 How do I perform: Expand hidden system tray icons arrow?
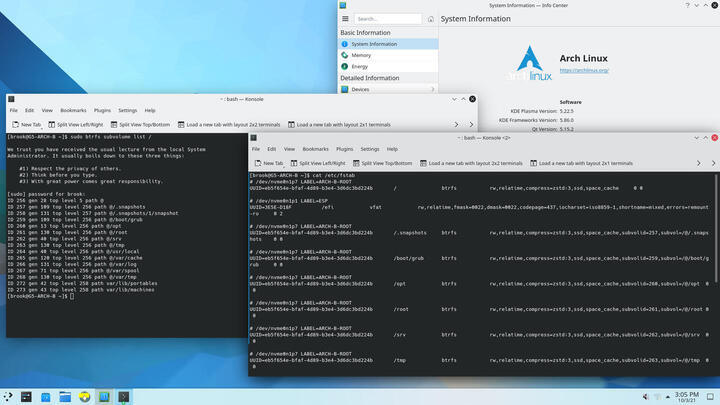click(668, 397)
